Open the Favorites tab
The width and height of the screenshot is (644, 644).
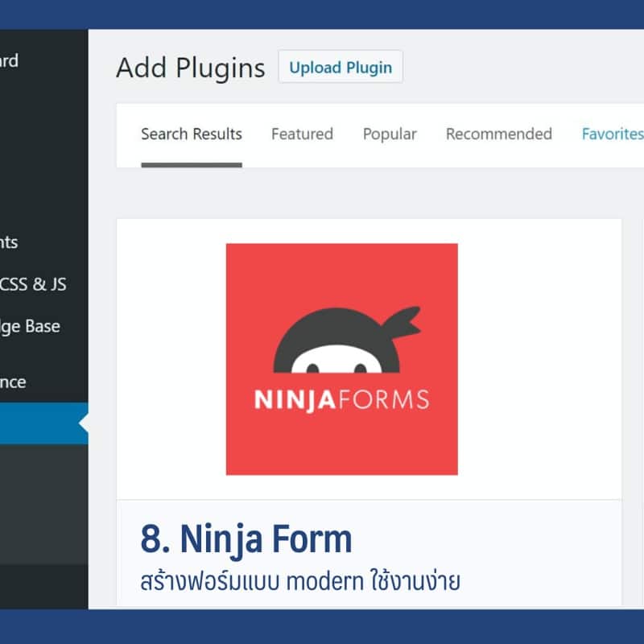[x=612, y=134]
